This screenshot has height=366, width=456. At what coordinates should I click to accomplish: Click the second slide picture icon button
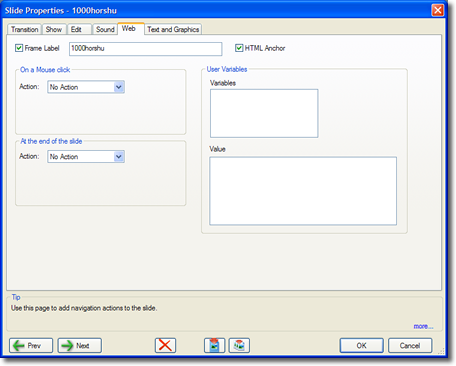239,345
